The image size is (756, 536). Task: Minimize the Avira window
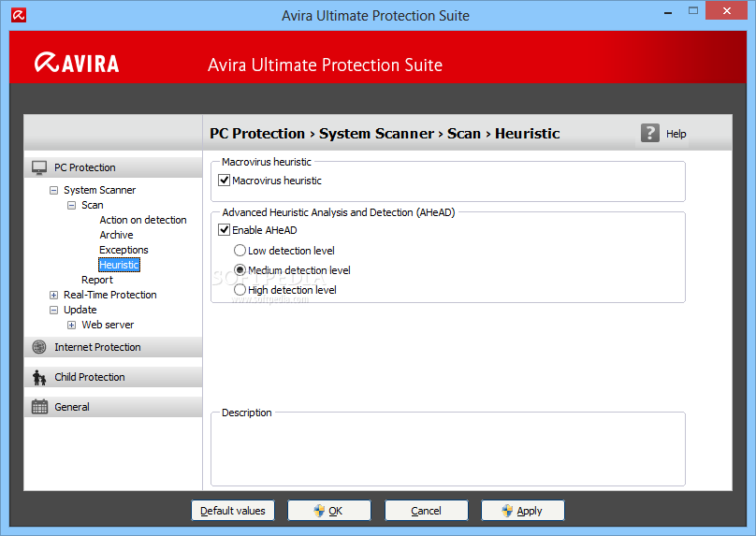coord(668,11)
